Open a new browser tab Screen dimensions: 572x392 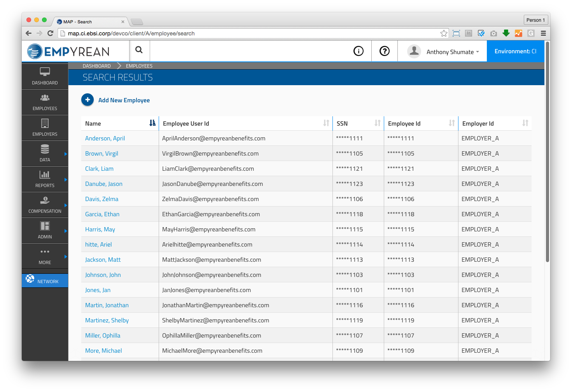(137, 22)
